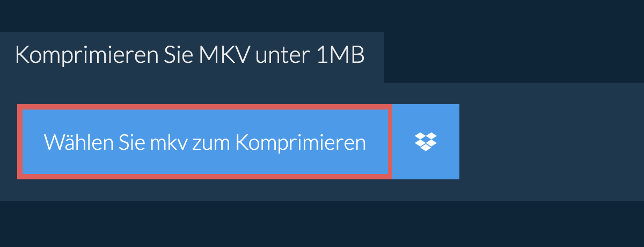Start upload with the red-outlined blue button

[205, 142]
